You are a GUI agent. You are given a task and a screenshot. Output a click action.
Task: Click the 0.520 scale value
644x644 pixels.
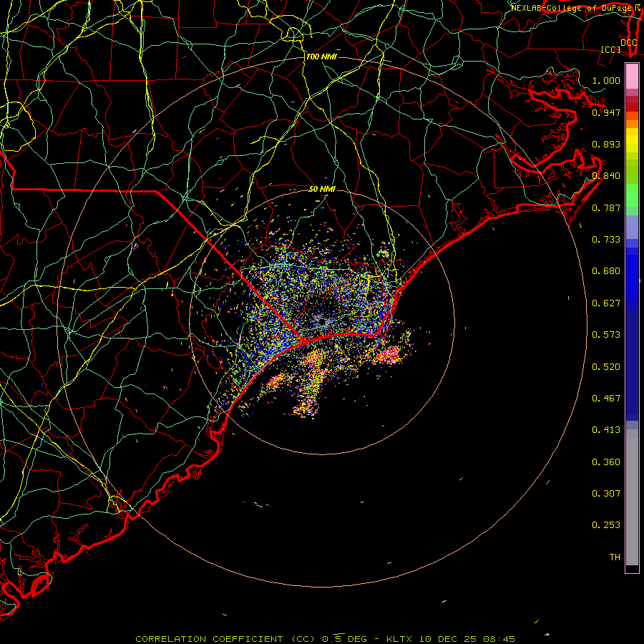pyautogui.click(x=606, y=367)
